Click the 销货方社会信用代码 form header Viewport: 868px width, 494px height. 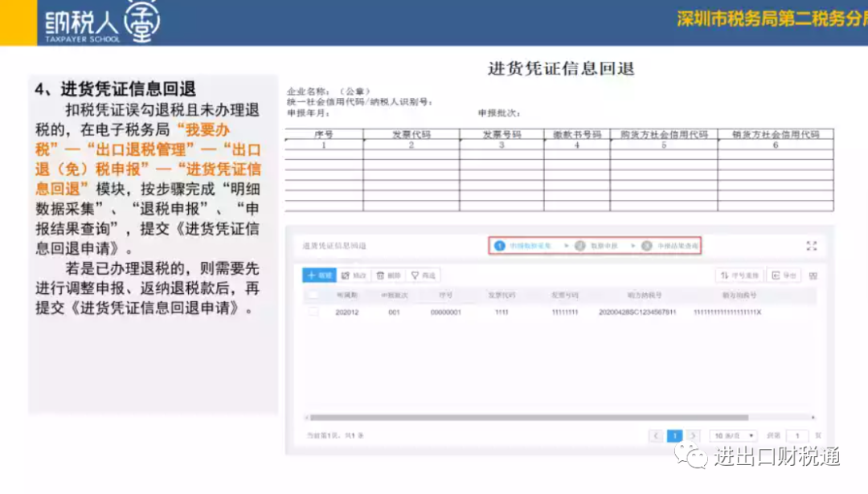pyautogui.click(x=776, y=134)
